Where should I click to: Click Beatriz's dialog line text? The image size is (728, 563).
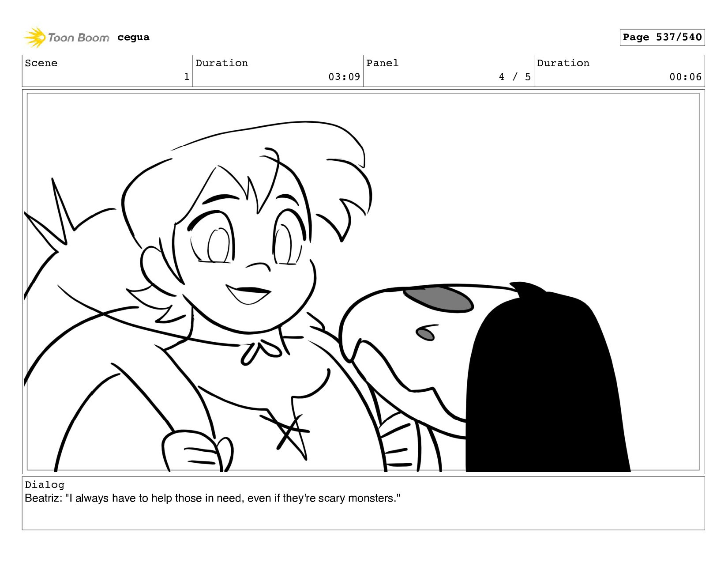[x=213, y=498]
